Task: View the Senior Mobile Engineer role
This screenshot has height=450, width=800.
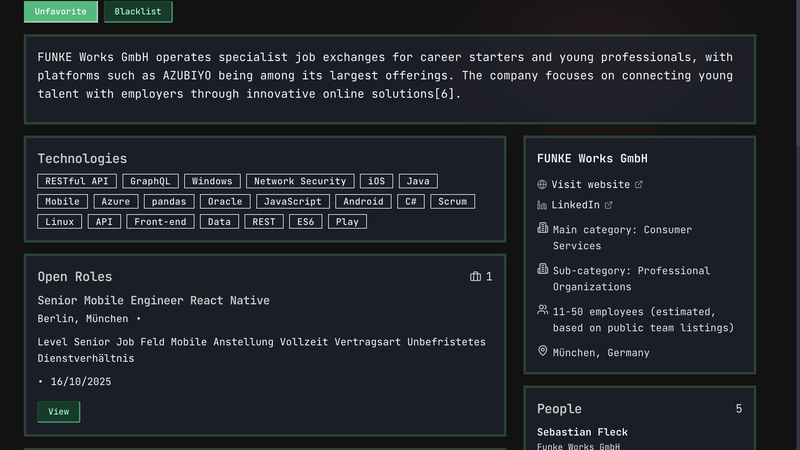Action: coord(59,412)
